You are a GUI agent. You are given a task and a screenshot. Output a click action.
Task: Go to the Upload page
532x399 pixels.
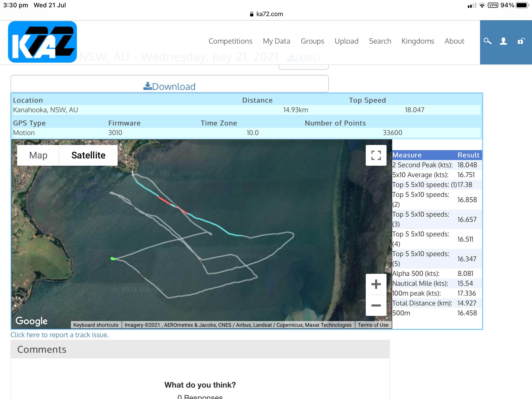(x=346, y=41)
